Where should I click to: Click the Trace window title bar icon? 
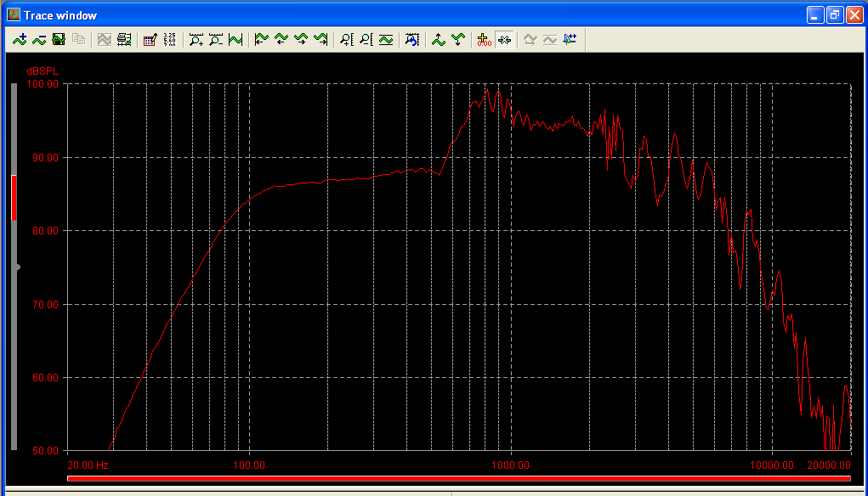point(14,15)
